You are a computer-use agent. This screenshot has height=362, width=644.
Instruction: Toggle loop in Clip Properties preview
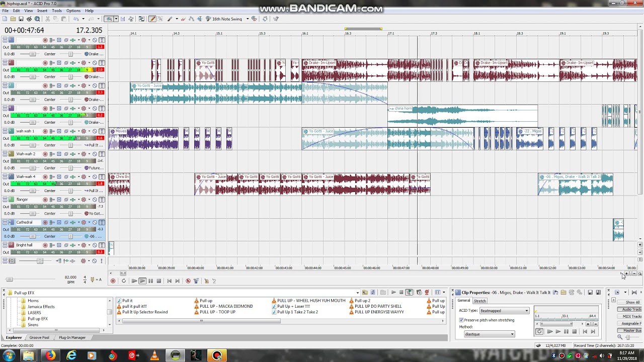pos(539,331)
